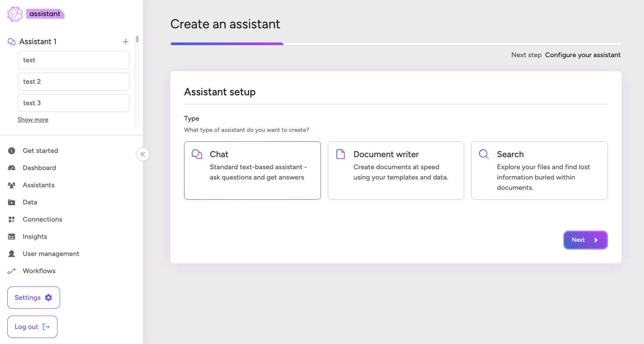Select the Chat assistant type

point(252,170)
